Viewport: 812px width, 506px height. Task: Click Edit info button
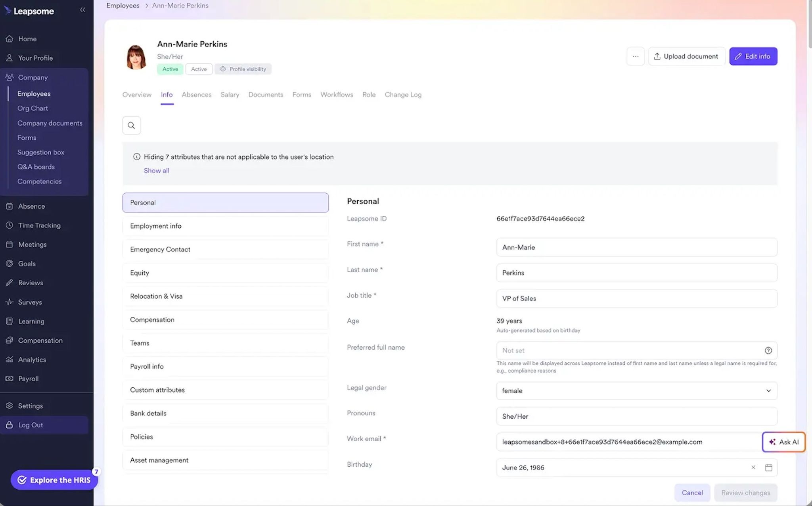(753, 56)
